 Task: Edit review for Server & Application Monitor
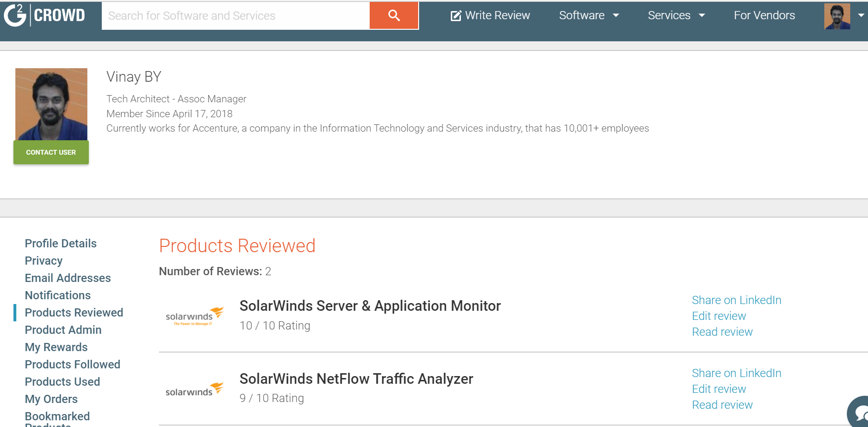[719, 316]
